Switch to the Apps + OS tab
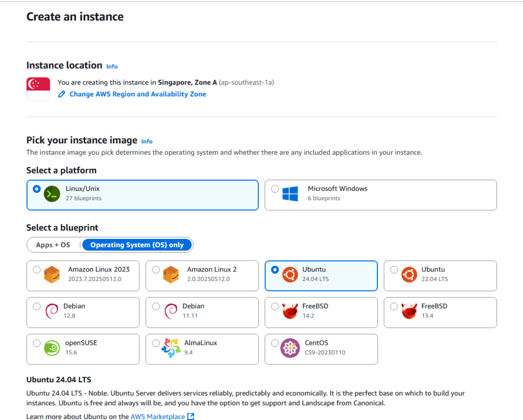The image size is (523, 420). [53, 245]
